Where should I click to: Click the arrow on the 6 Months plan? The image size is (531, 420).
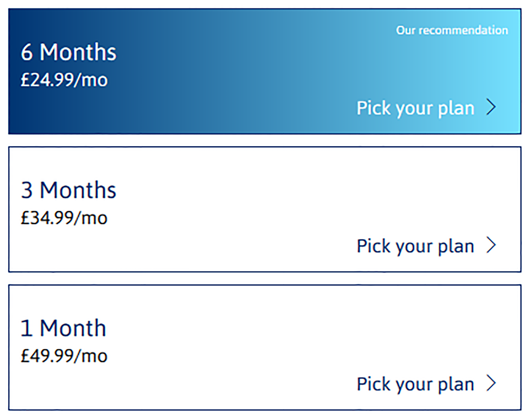click(491, 107)
